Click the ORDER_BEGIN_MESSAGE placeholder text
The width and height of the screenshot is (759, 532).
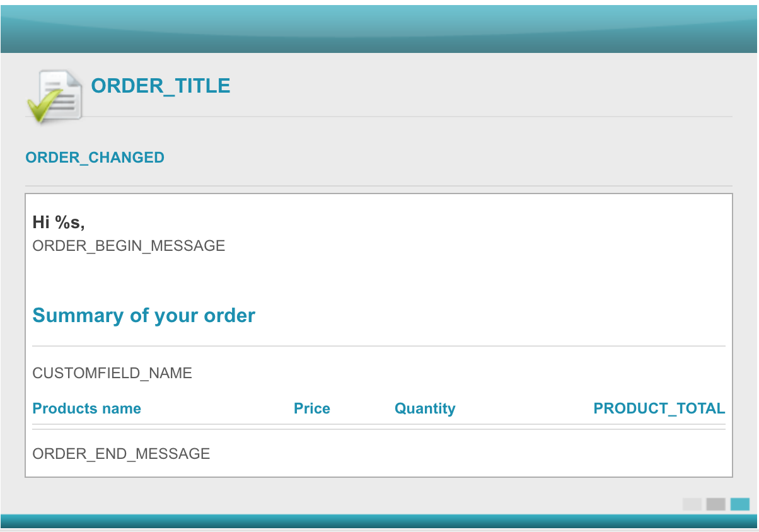129,245
